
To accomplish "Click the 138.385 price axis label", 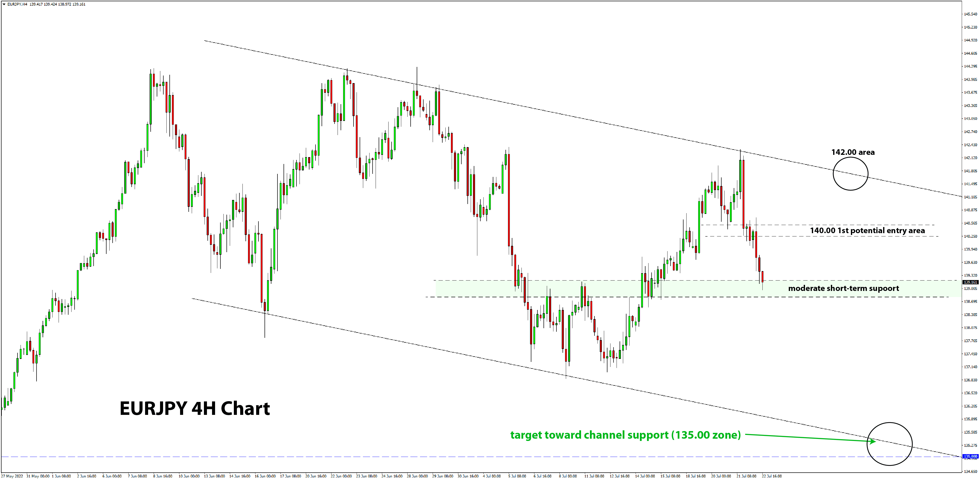I will (x=970, y=314).
